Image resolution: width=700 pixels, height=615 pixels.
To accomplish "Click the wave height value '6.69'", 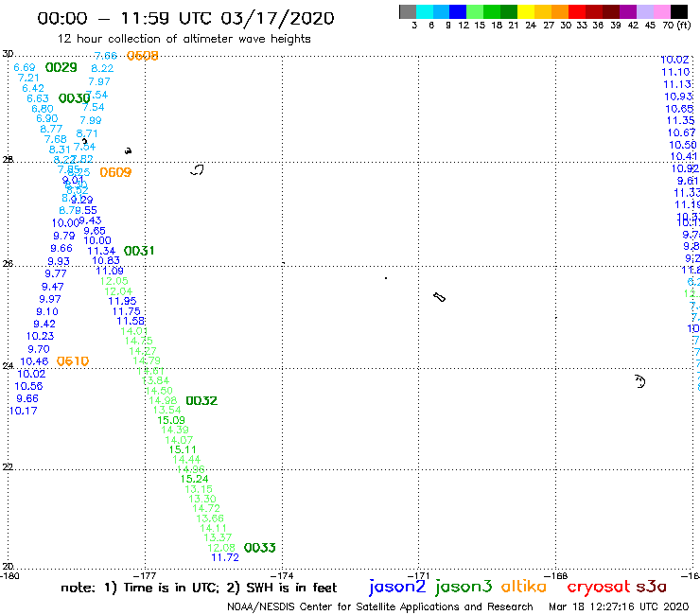I will point(25,67).
